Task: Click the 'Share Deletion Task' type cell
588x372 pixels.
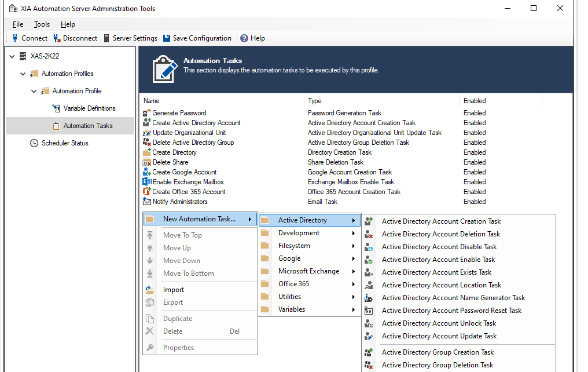Action: pos(336,162)
